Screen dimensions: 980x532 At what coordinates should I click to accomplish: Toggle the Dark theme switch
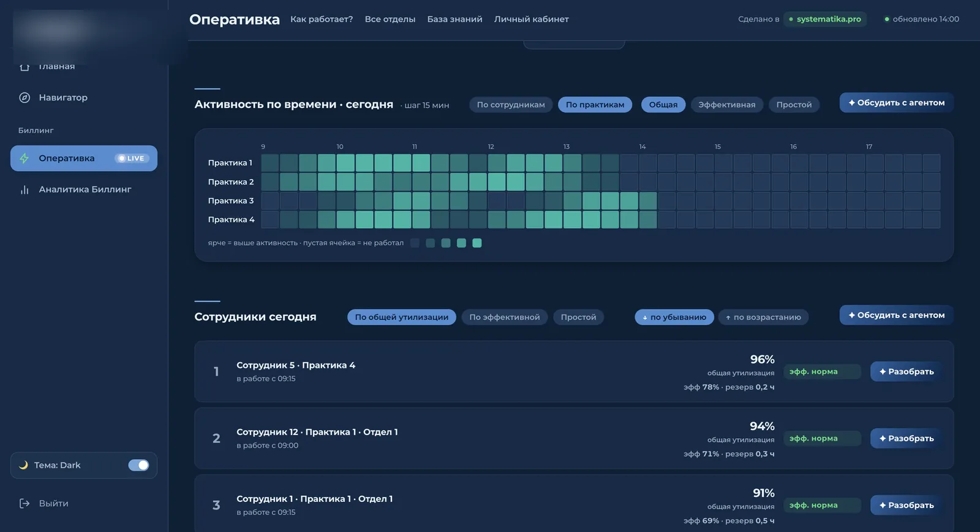coord(138,465)
